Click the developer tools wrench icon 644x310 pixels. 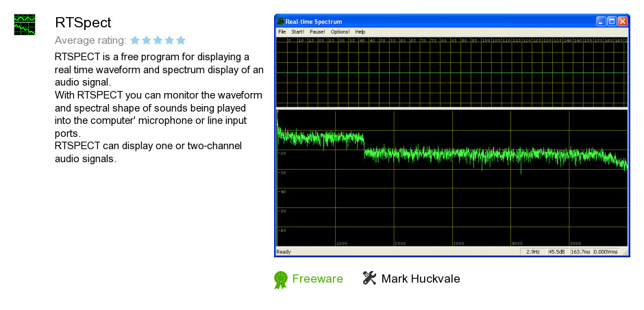[369, 278]
